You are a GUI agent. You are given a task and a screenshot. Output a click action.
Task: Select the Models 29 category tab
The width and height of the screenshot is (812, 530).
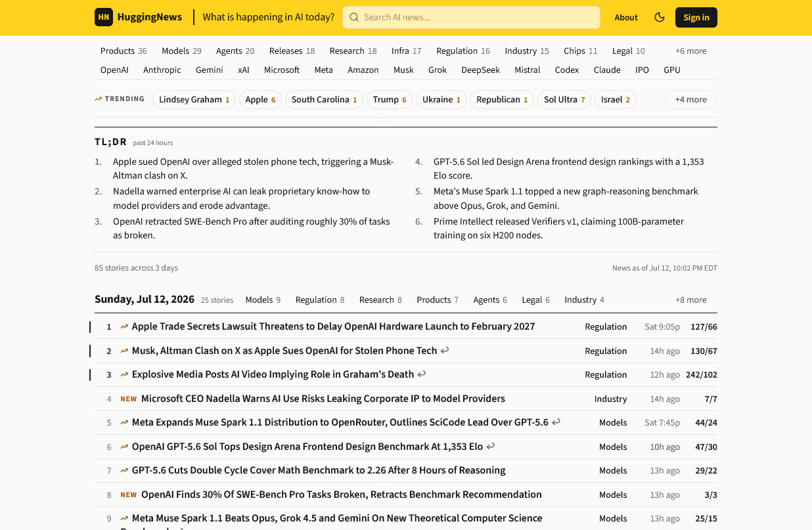tap(181, 51)
